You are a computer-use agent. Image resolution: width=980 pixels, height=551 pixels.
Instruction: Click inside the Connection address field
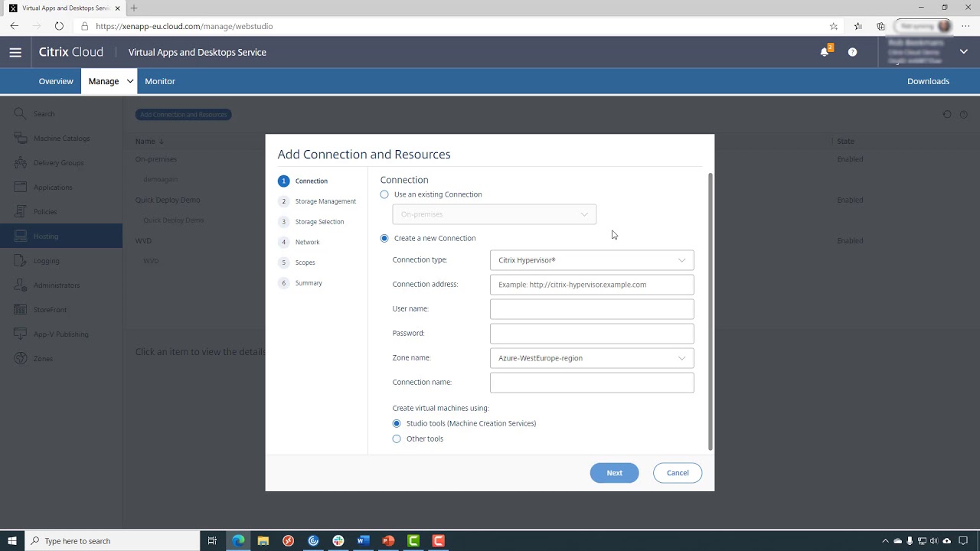(x=592, y=285)
